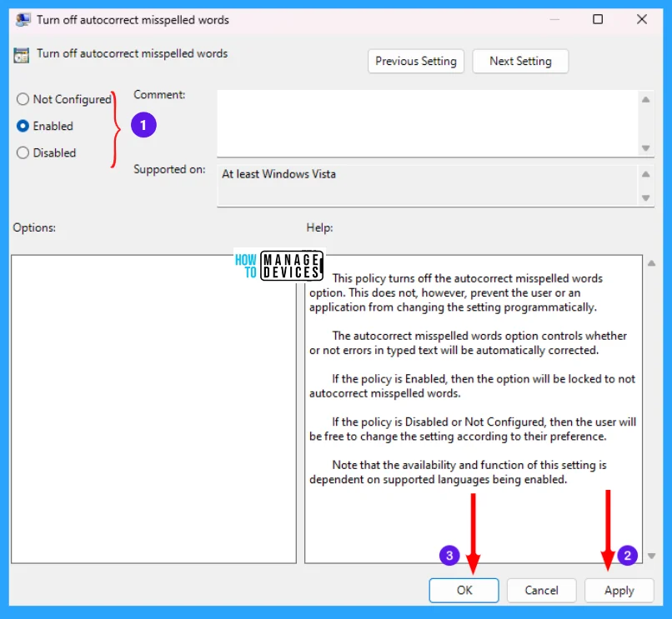The width and height of the screenshot is (672, 619).
Task: Click the empty Options pane
Action: [x=154, y=409]
